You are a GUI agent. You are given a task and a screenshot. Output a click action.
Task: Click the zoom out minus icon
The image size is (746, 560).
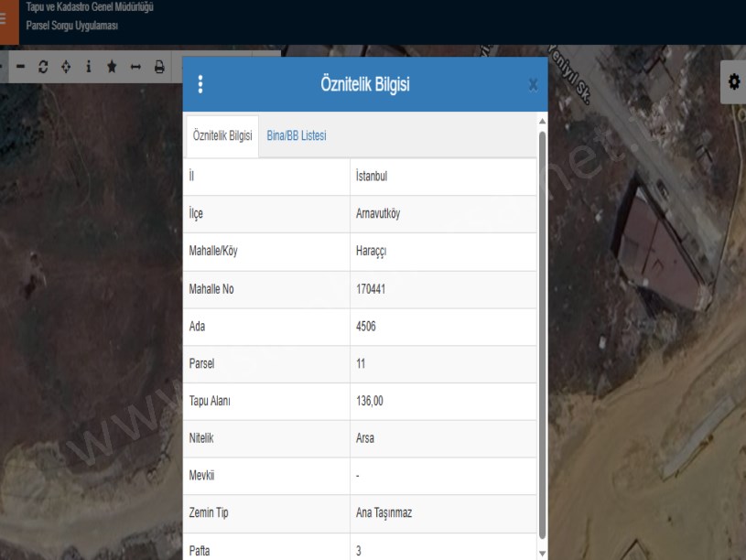coord(19,67)
